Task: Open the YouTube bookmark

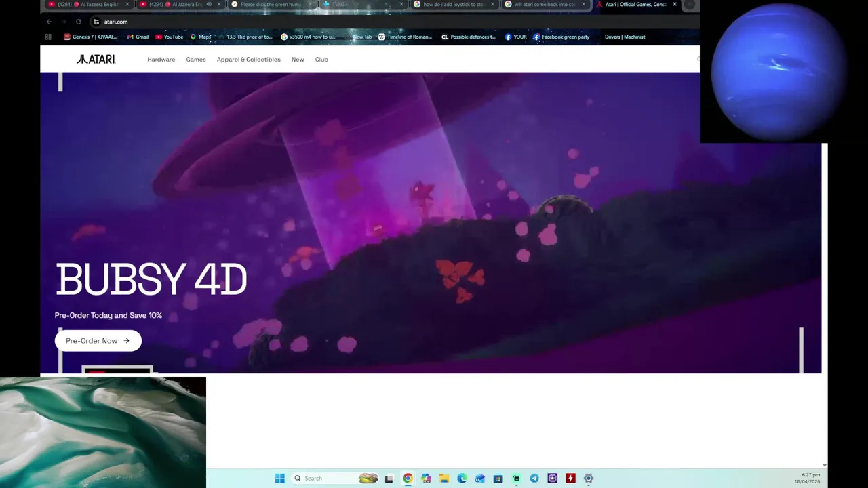Action: (170, 37)
